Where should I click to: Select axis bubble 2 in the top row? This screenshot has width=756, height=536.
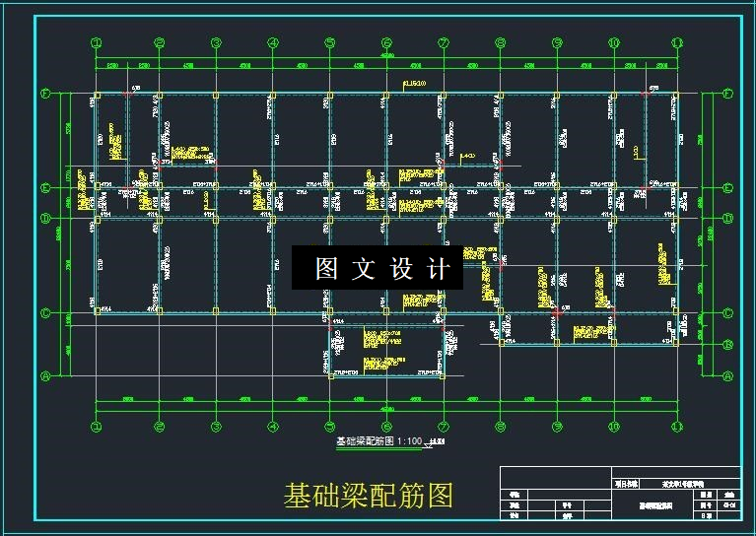[x=160, y=43]
